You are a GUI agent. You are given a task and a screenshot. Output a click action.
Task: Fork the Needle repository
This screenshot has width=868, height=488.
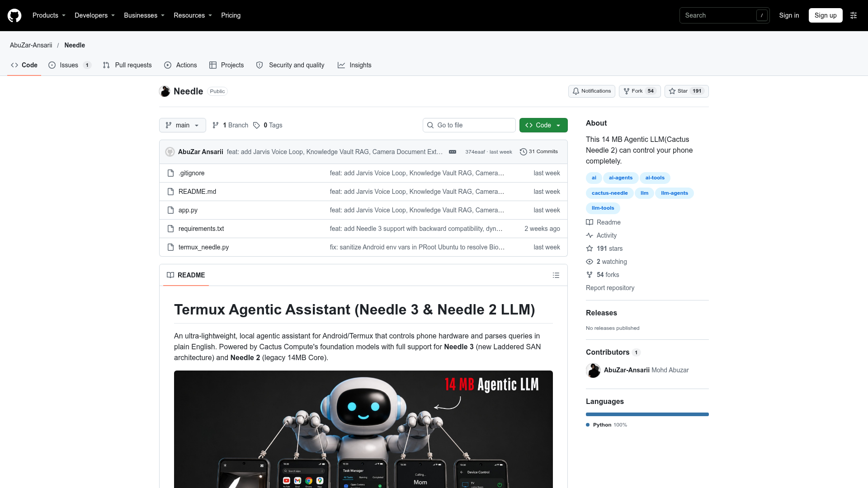pyautogui.click(x=639, y=91)
